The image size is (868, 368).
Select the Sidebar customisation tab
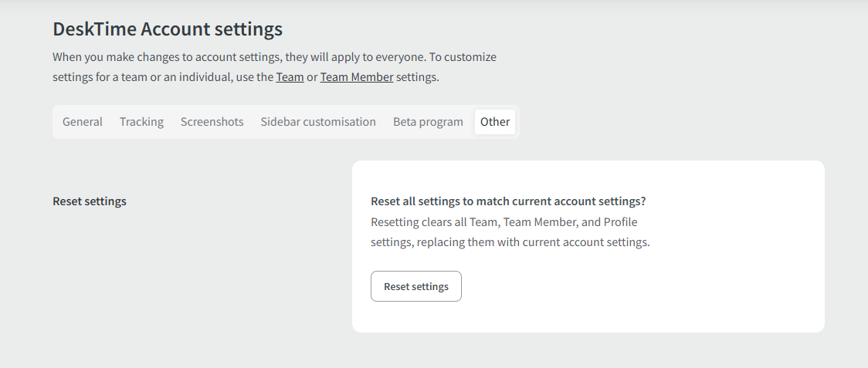[x=318, y=122]
